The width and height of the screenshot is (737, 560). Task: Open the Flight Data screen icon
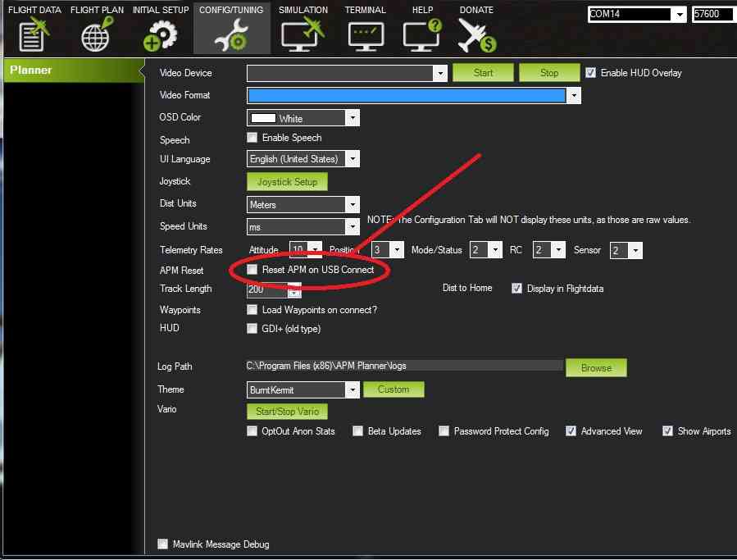click(x=34, y=34)
